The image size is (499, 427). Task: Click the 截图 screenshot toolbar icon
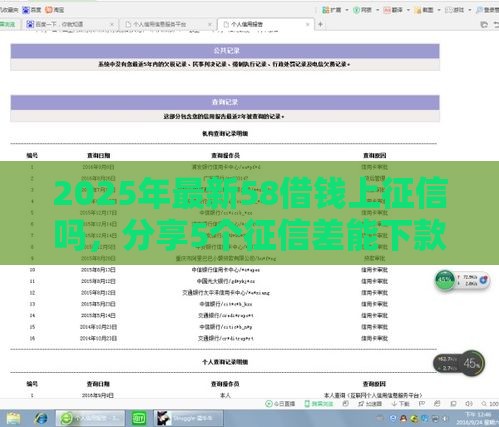(424, 10)
